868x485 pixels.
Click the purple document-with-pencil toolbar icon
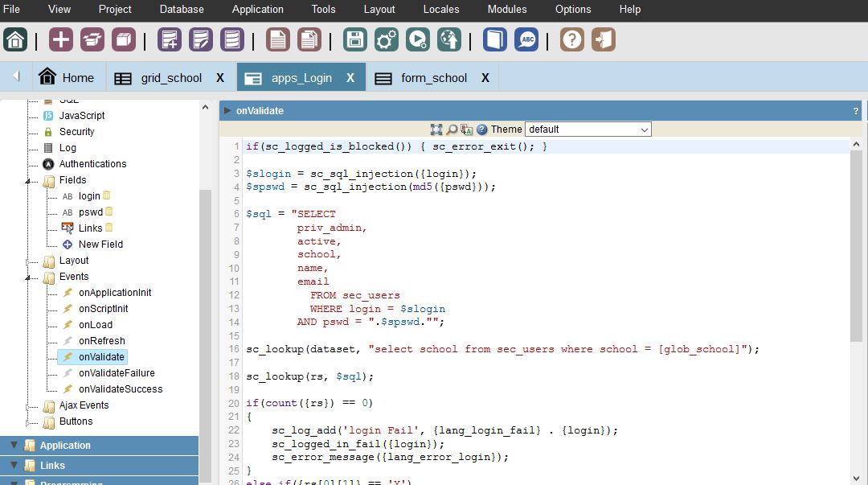click(201, 40)
